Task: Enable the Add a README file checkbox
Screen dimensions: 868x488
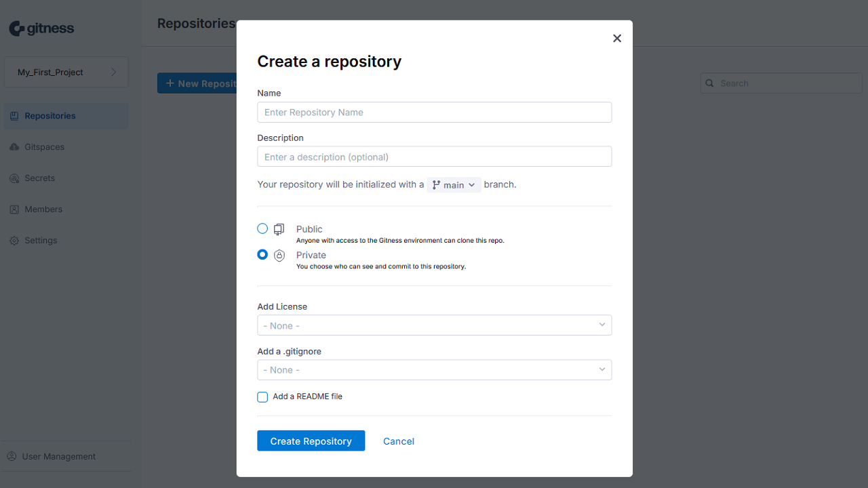Action: pyautogui.click(x=262, y=397)
